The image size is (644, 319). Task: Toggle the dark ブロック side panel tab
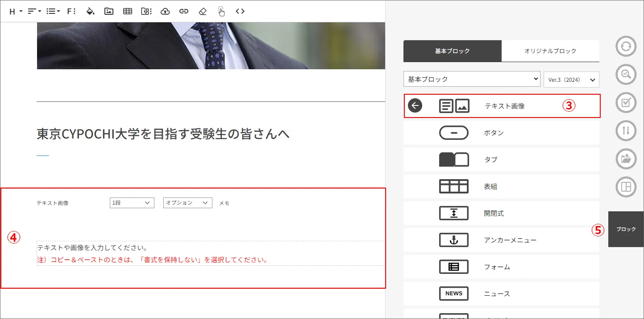(x=626, y=229)
